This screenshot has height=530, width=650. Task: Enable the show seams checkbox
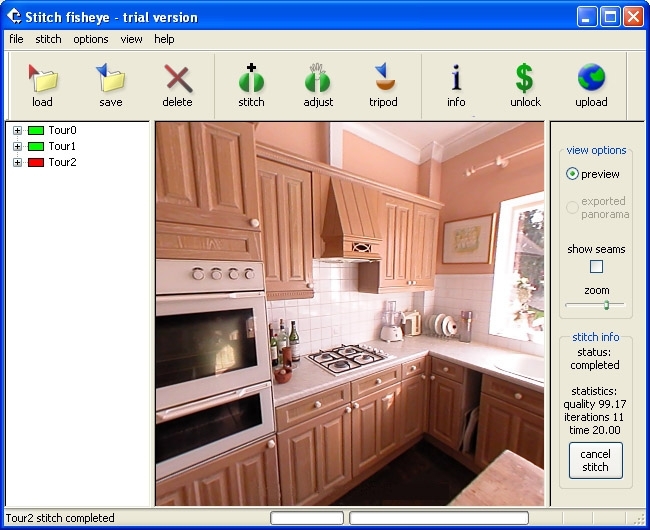point(596,266)
